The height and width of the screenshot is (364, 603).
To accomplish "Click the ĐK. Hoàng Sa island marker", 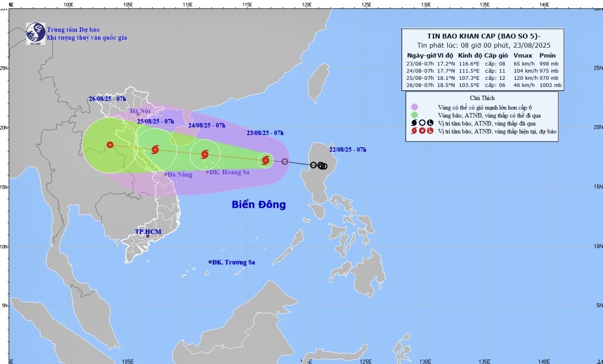I will coord(208,172).
